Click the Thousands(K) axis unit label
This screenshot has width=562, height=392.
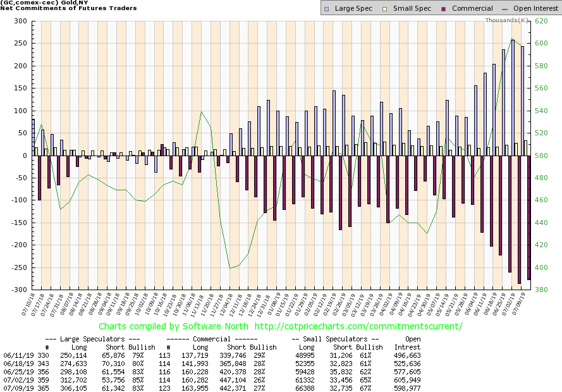507,20
